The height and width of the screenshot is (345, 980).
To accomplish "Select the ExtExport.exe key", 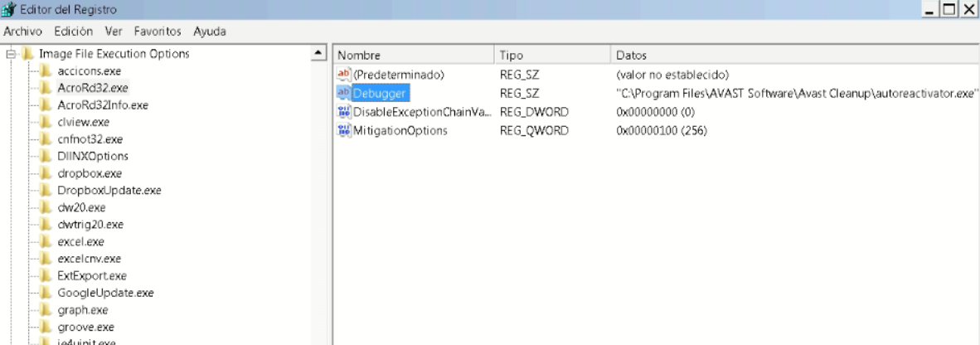I will pos(92,275).
